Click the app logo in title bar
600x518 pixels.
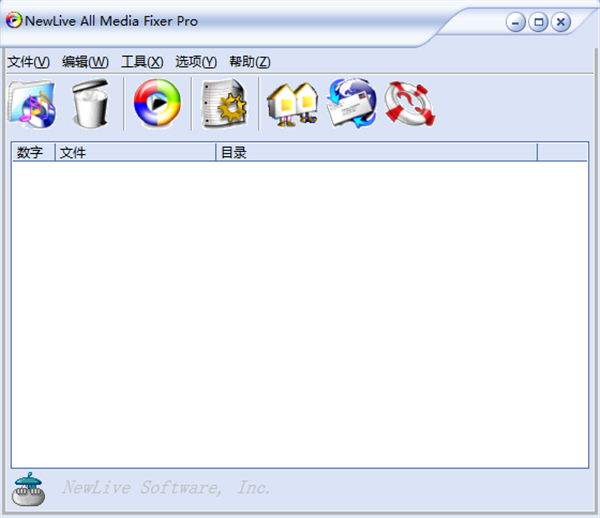click(x=14, y=20)
